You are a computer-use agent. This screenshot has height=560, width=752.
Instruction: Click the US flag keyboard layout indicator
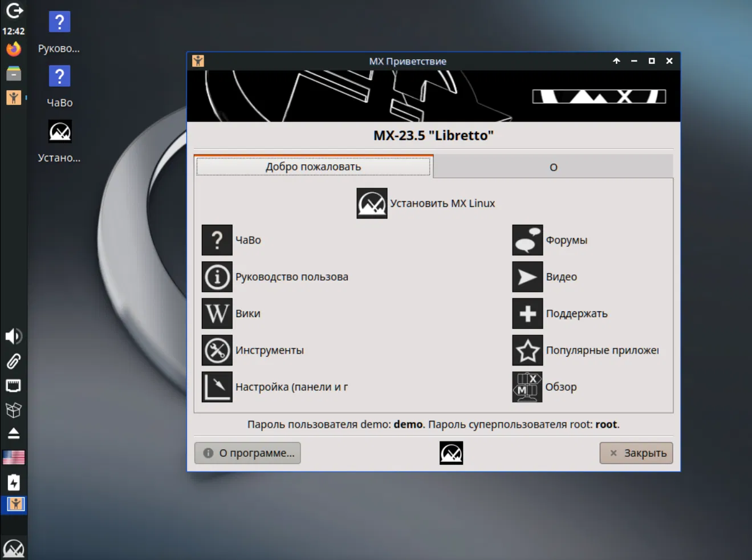click(x=14, y=457)
